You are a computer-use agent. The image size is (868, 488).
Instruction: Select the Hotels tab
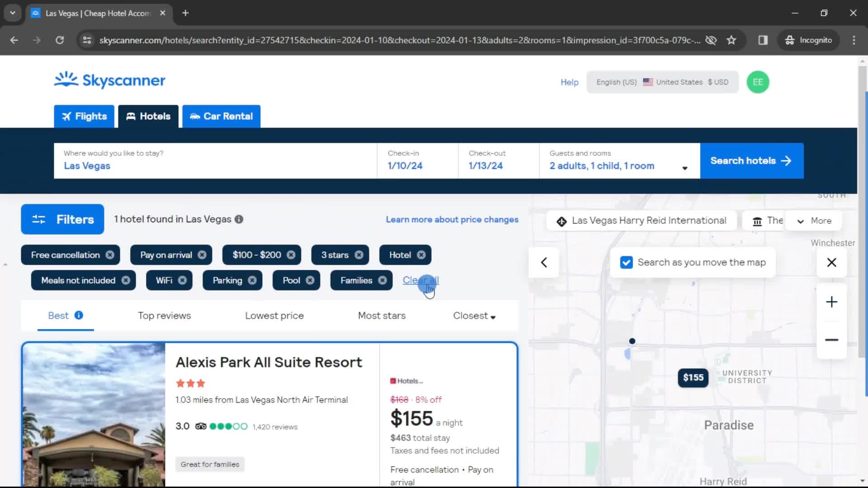click(x=148, y=116)
